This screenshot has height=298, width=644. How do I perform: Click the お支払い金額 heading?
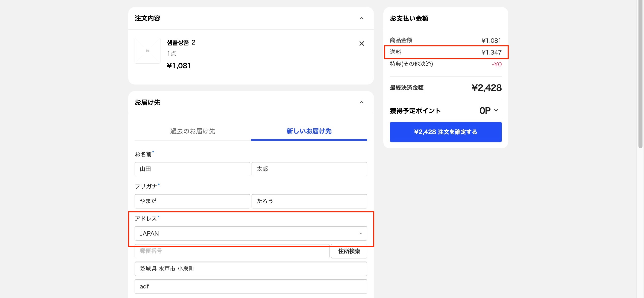coord(409,18)
